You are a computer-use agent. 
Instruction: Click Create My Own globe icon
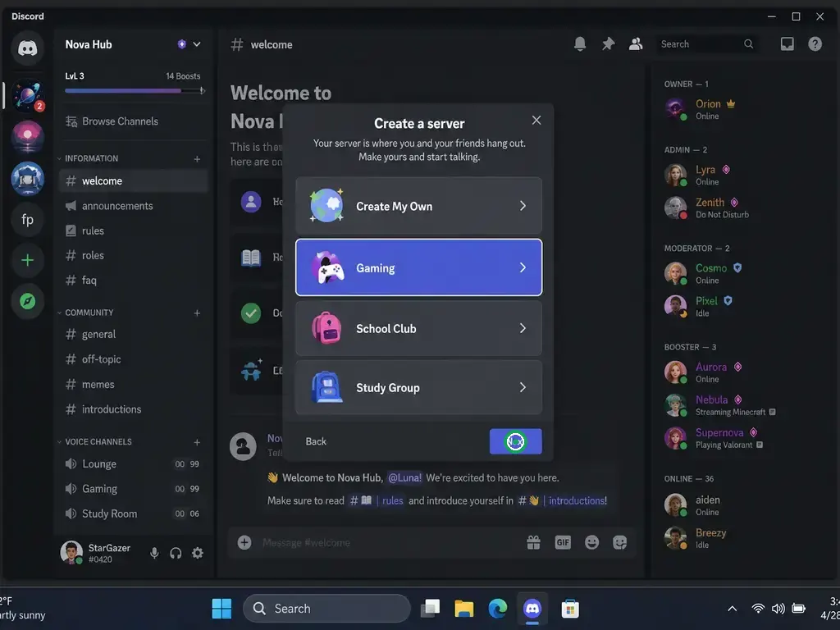click(x=326, y=206)
